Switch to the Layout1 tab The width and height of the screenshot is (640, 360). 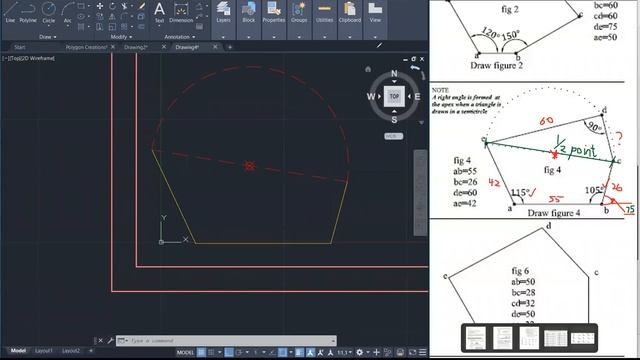coord(44,351)
